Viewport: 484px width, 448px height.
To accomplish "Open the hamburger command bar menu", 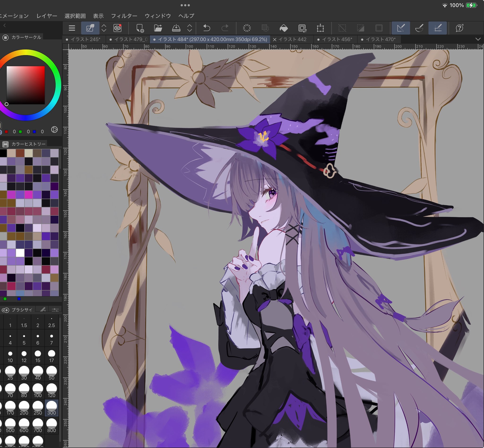I will [72, 28].
